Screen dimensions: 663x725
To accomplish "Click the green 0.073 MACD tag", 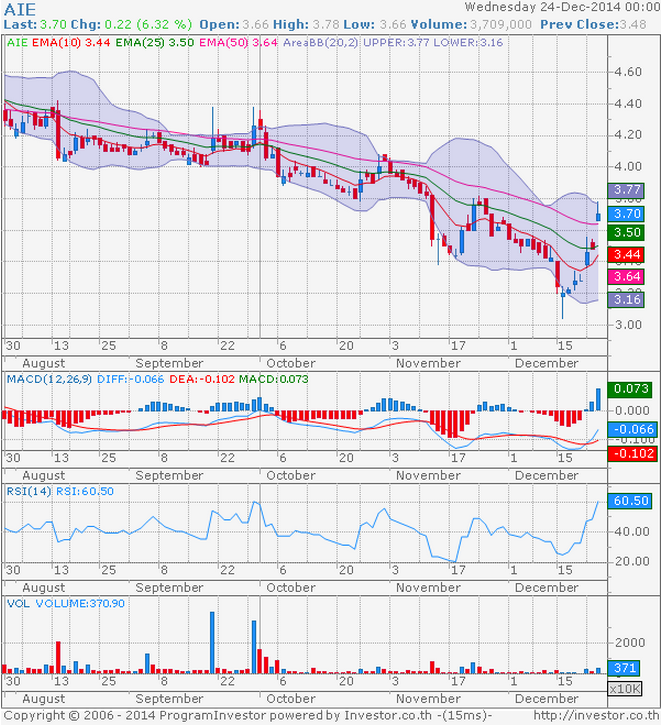I will point(630,389).
